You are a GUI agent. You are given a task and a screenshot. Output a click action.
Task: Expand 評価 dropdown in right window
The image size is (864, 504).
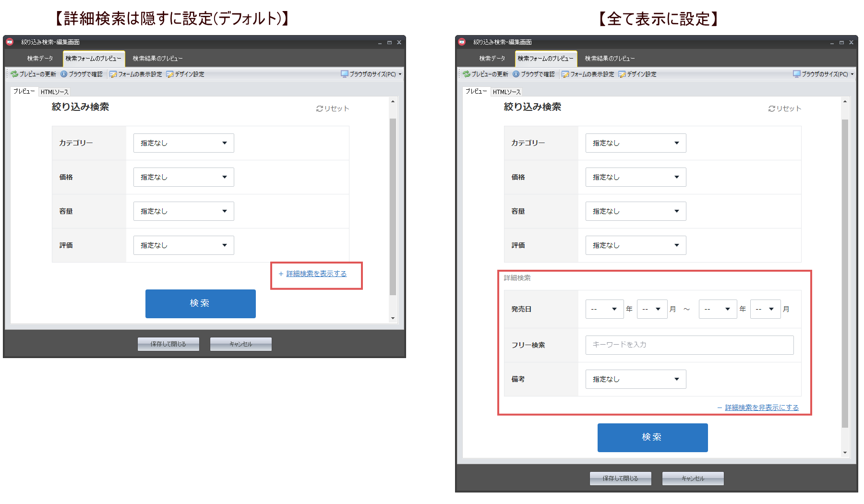(x=636, y=245)
